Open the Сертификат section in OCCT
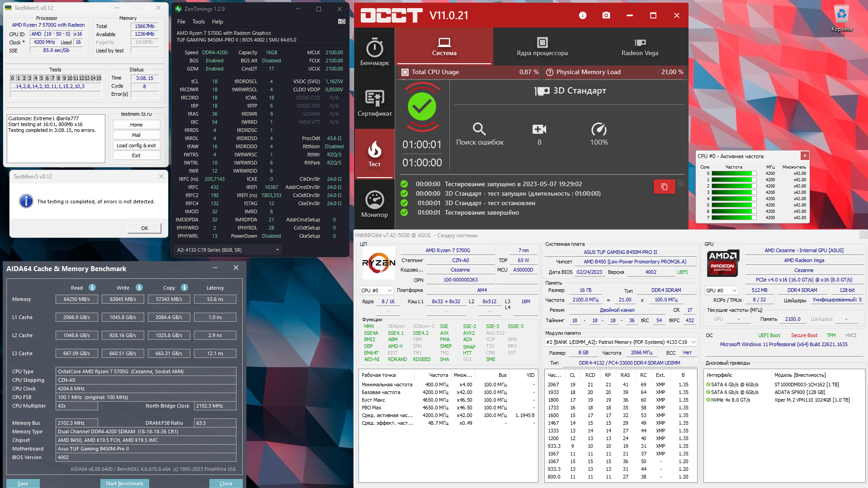This screenshot has height=488, width=868. pos(374,103)
